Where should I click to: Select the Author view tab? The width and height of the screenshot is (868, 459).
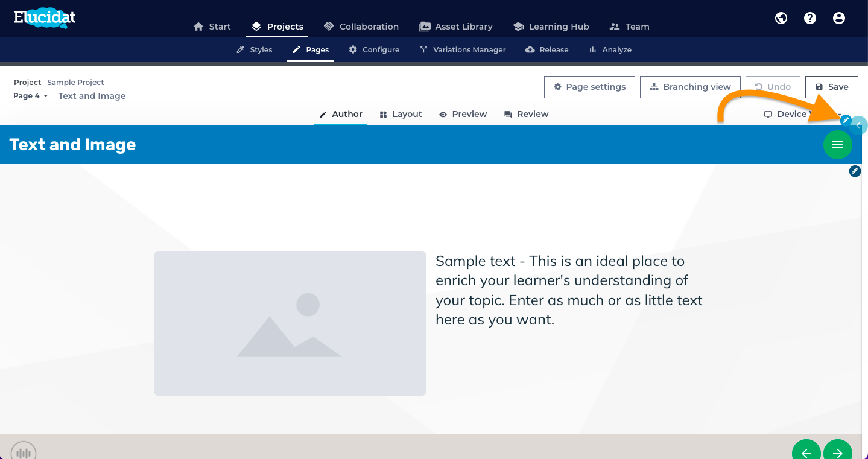coord(341,114)
